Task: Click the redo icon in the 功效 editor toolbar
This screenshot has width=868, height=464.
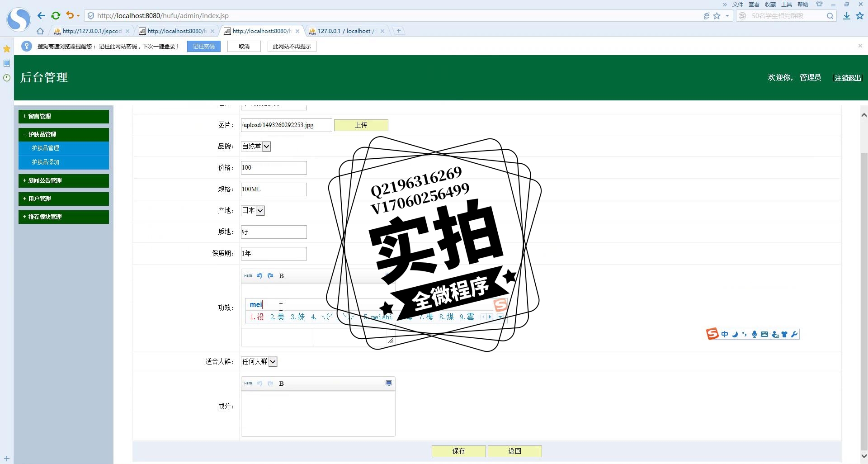Action: click(x=270, y=275)
